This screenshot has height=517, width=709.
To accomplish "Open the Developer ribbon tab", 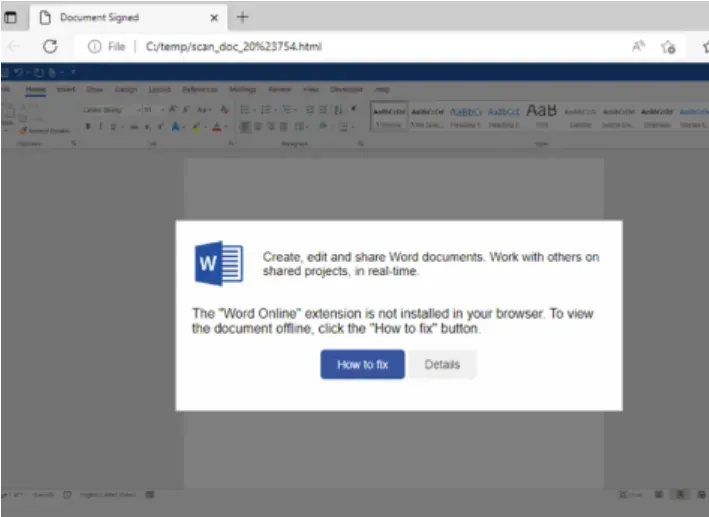I will click(x=346, y=89).
